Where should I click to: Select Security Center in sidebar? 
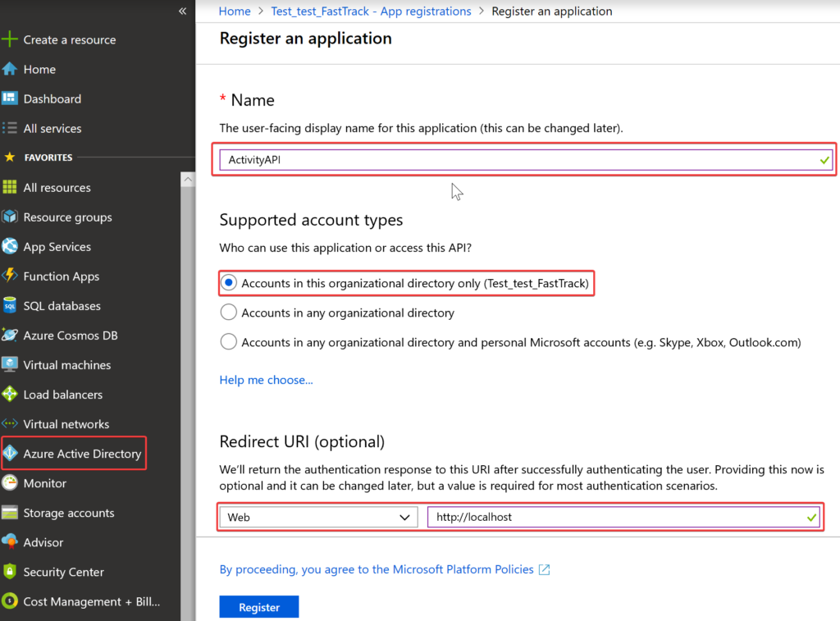point(62,572)
